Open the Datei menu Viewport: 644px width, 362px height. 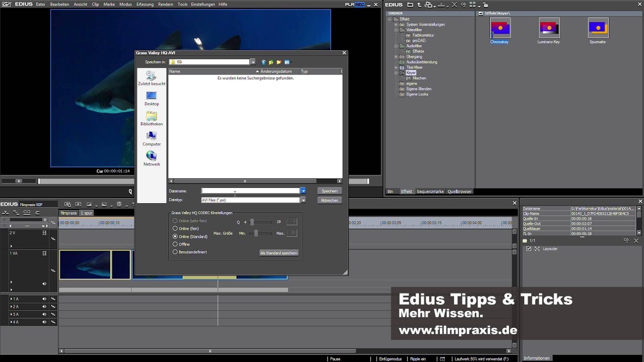[40, 4]
